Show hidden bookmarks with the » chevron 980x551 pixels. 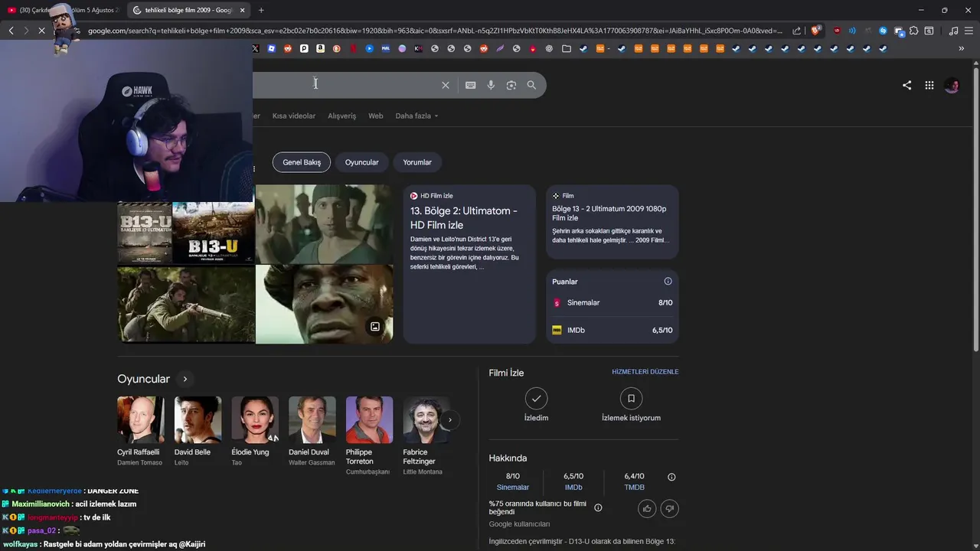coord(962,48)
